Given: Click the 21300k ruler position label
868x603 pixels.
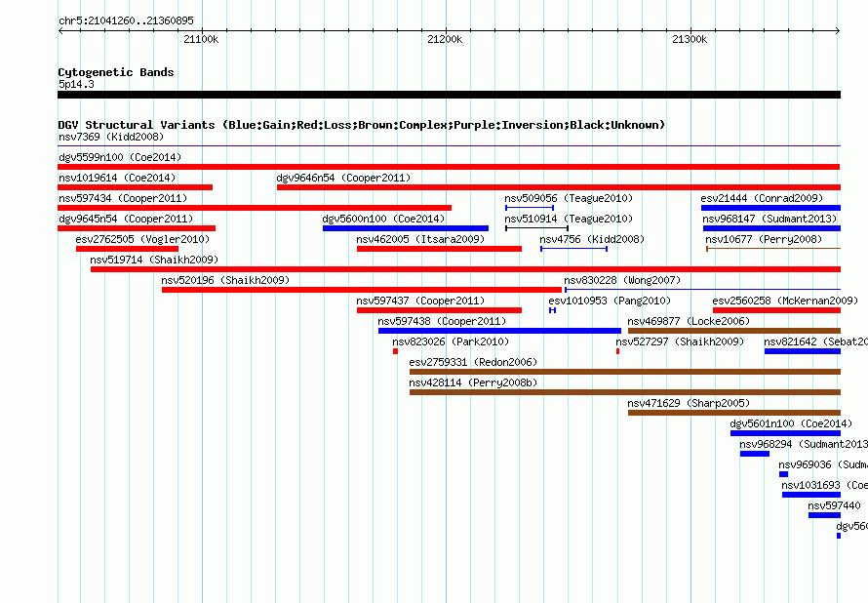Looking at the screenshot, I should point(690,39).
